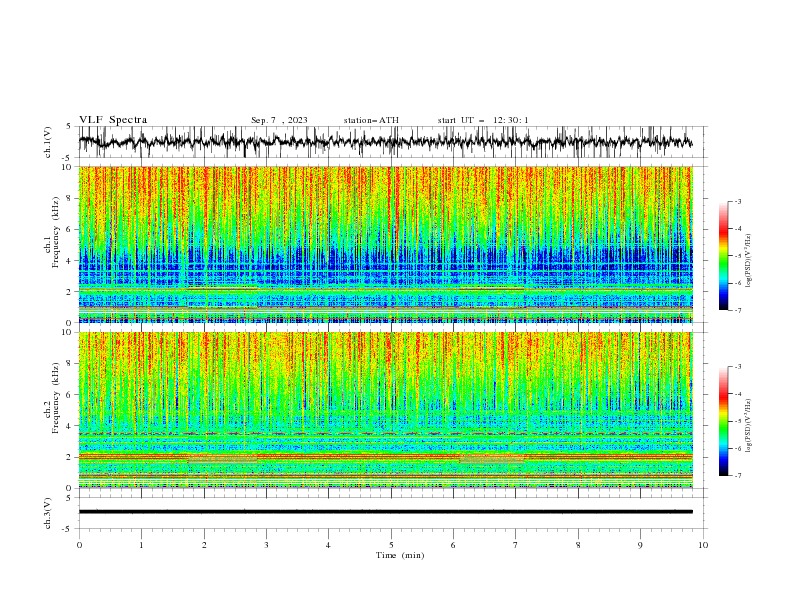This screenshot has height=612, width=792.
Task: Click the ch.2 spectrogram color scale bar
Action: point(723,421)
